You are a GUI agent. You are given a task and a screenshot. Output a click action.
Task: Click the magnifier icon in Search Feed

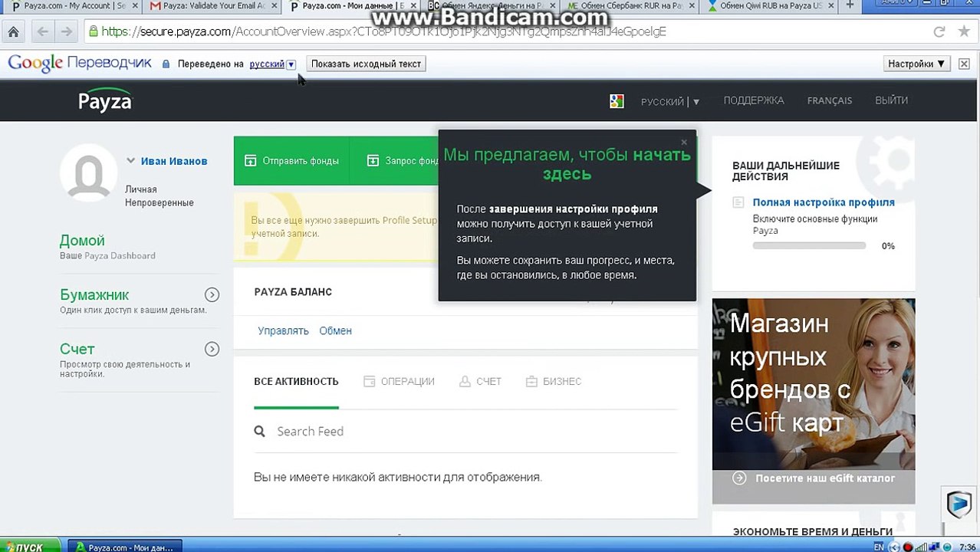tap(260, 432)
